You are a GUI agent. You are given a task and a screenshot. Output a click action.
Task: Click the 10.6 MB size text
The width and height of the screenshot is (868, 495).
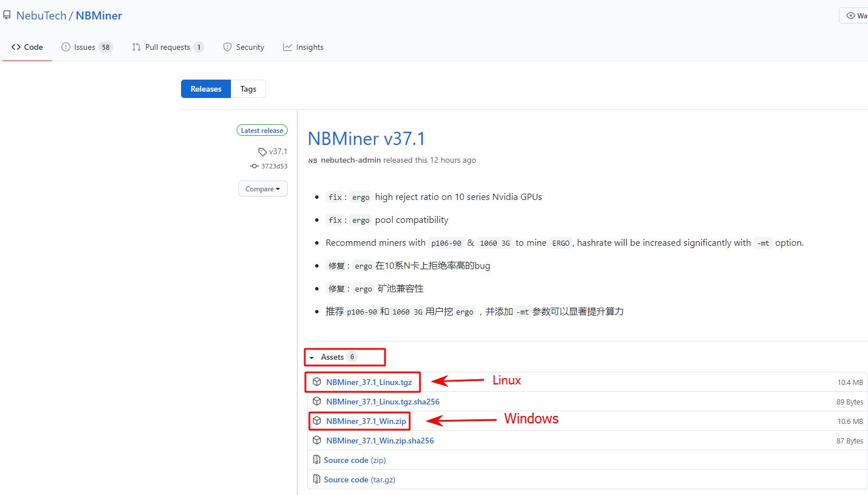(850, 421)
